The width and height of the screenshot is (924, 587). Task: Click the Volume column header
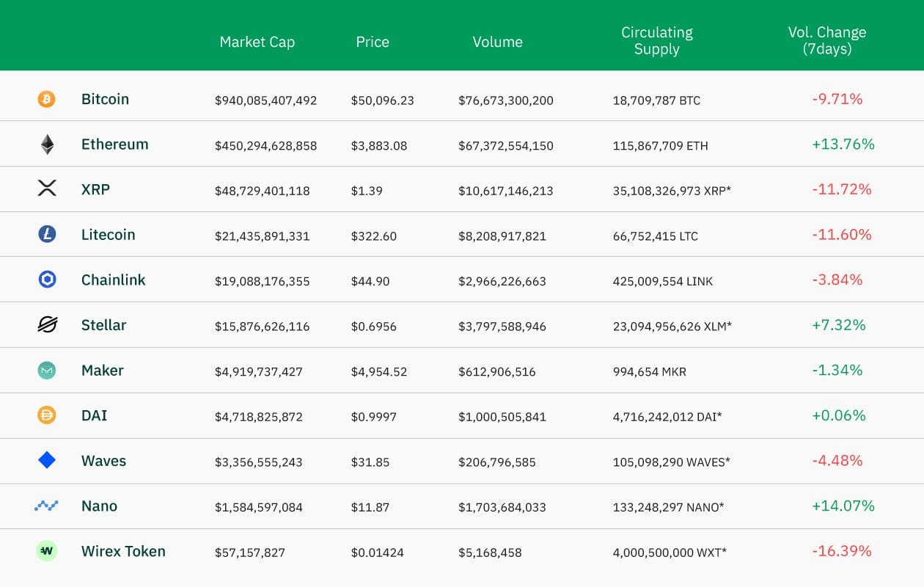[498, 42]
